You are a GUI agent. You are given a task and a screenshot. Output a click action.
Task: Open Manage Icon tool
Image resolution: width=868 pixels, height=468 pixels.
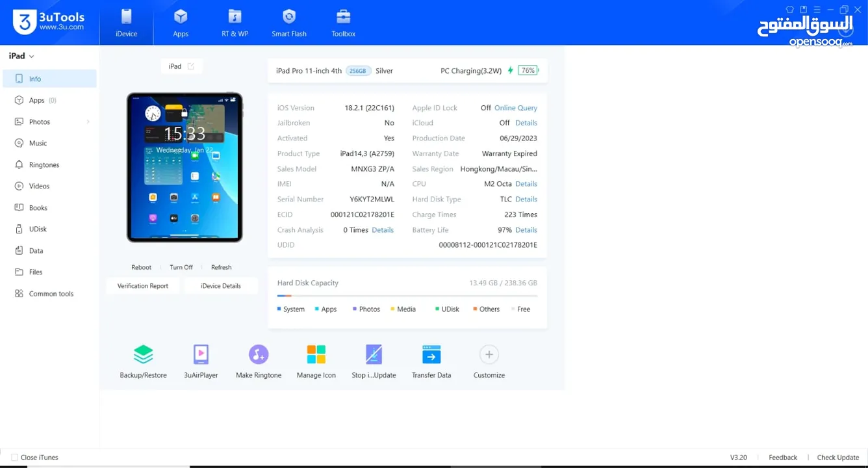coord(316,361)
